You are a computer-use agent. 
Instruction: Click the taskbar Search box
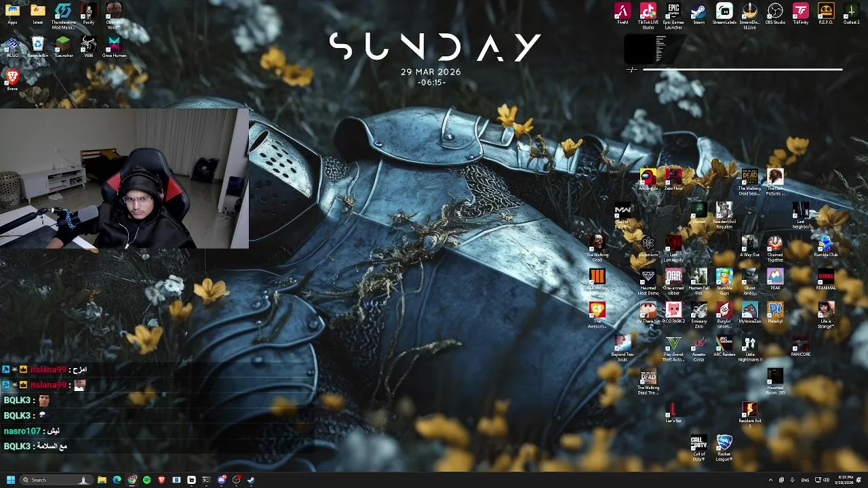(x=56, y=480)
